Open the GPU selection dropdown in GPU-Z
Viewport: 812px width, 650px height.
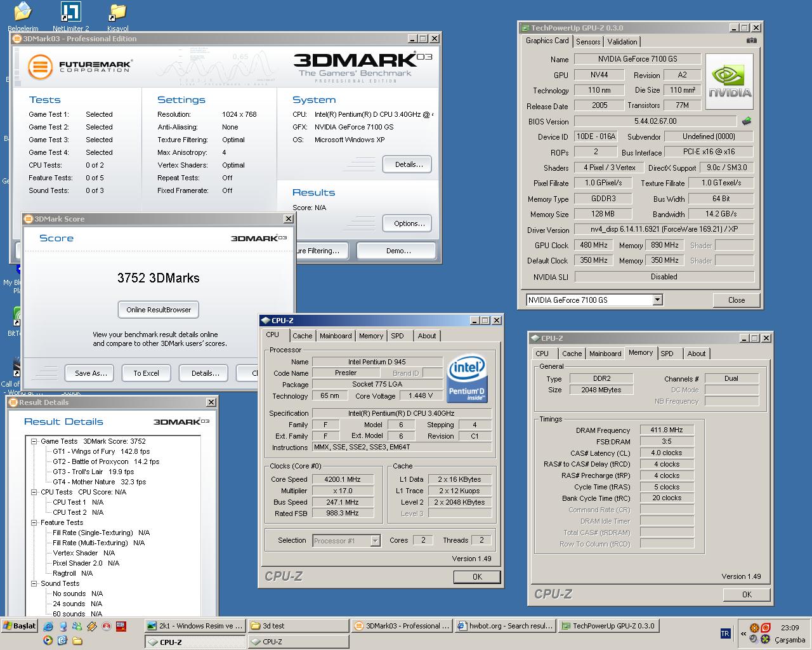tap(657, 300)
